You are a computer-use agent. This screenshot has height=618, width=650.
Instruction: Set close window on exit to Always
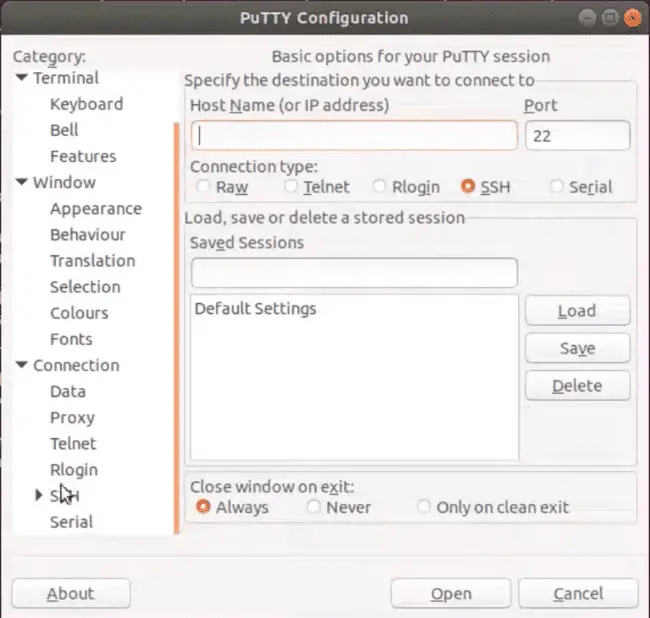click(203, 507)
